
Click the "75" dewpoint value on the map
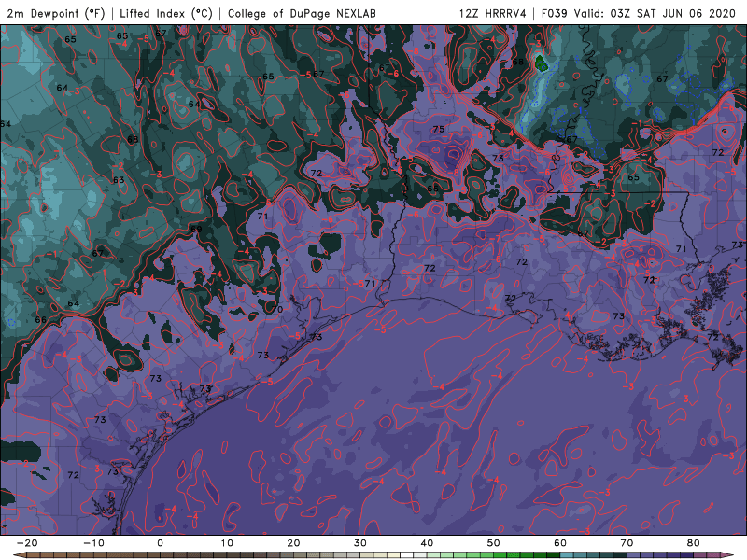438,129
